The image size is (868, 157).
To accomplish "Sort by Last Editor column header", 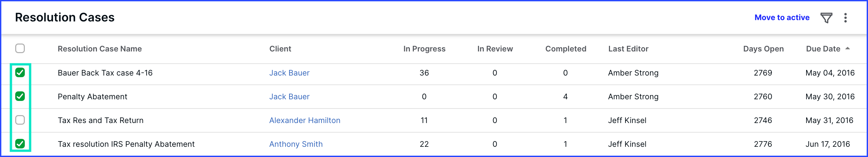I will [x=628, y=49].
